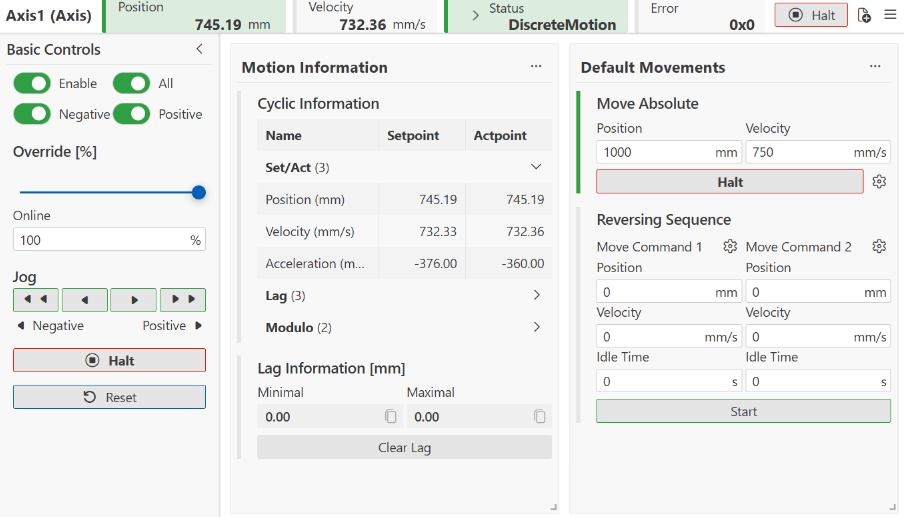Click the Clear Lag button
Screen dimensions: 904x517
click(404, 447)
